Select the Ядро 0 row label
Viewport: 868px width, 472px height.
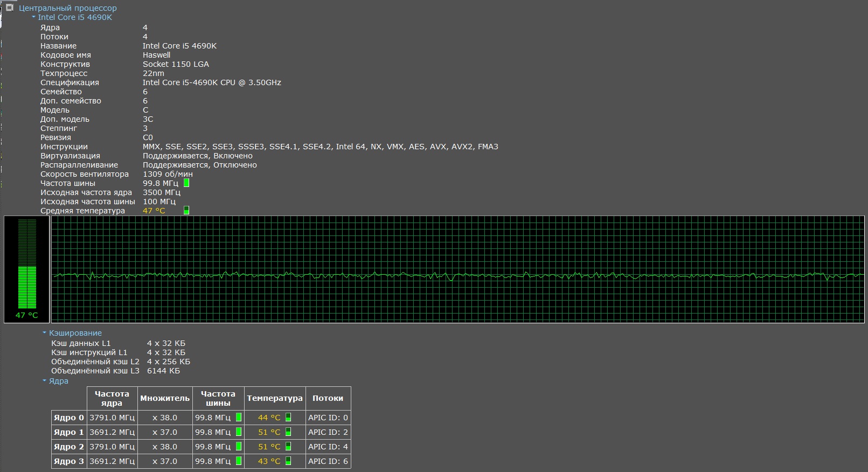point(69,418)
